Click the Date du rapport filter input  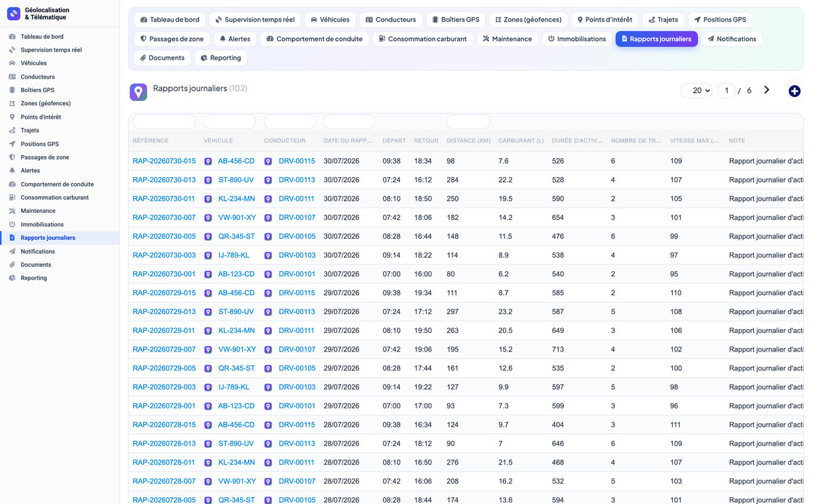pyautogui.click(x=349, y=121)
